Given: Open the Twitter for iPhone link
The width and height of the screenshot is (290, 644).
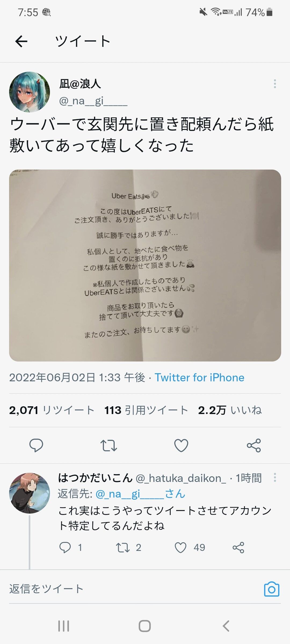Looking at the screenshot, I should click(199, 378).
